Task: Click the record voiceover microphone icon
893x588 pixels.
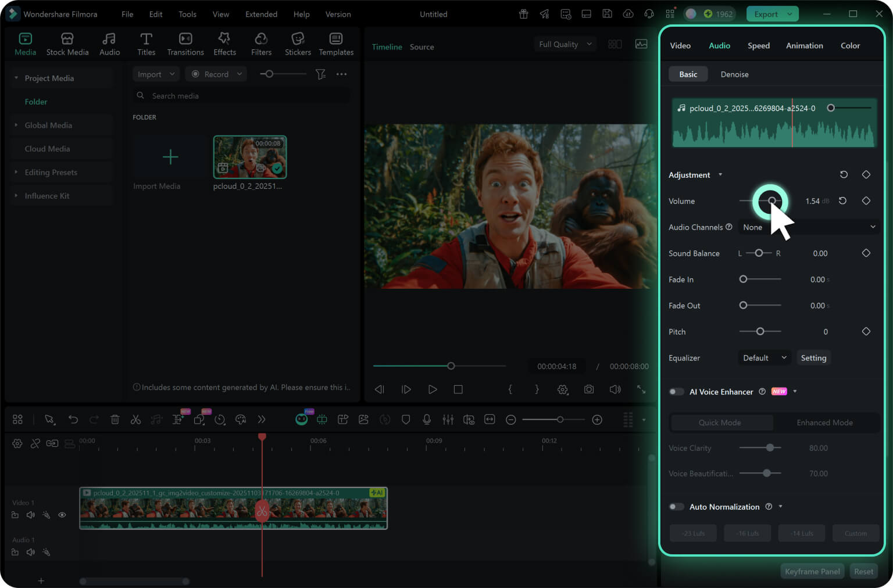Action: 427,420
